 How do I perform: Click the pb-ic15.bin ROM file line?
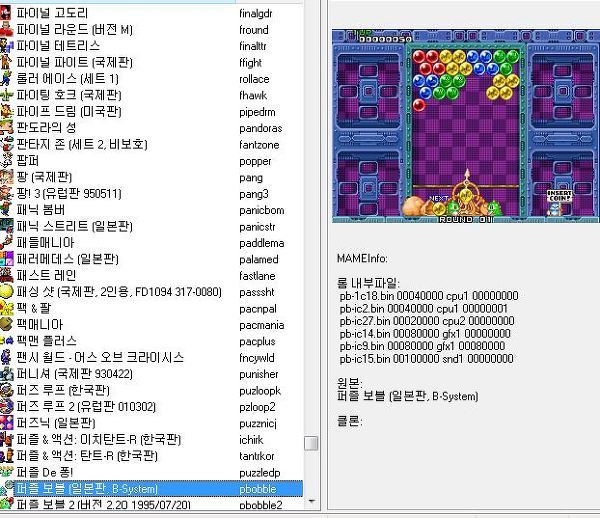pos(426,358)
